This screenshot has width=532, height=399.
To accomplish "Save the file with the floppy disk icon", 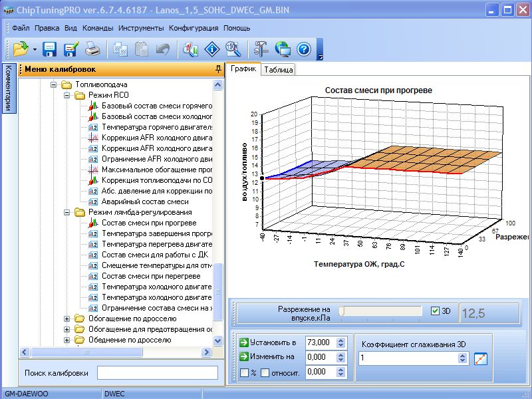I will coord(49,49).
